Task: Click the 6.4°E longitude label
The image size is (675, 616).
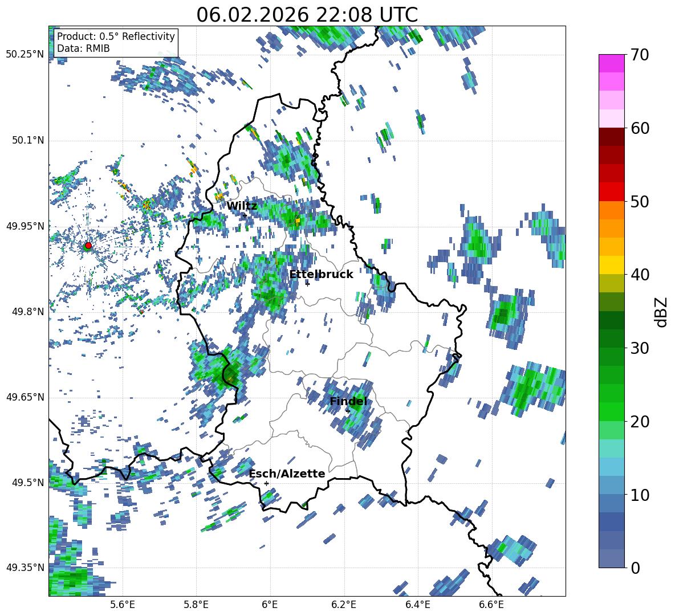Action: (x=417, y=605)
